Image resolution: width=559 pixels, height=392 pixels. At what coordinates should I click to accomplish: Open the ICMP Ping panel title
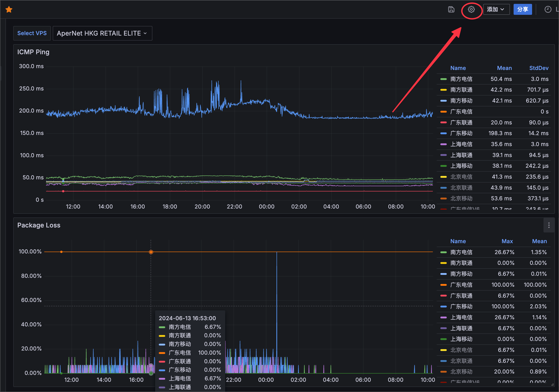tap(33, 52)
